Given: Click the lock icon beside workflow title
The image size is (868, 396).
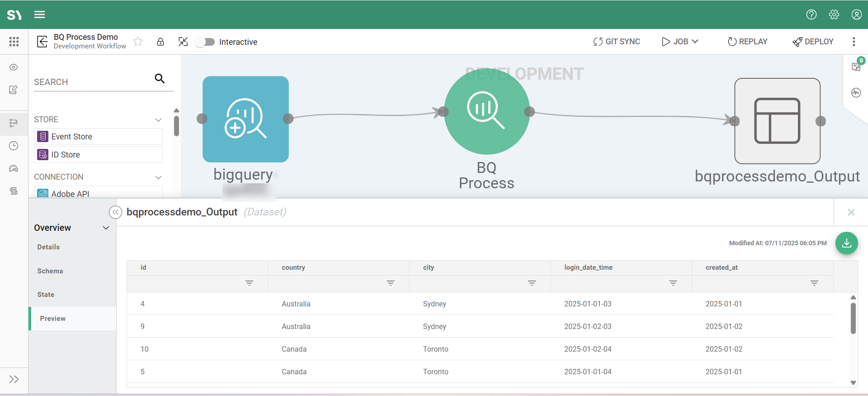Looking at the screenshot, I should [160, 42].
